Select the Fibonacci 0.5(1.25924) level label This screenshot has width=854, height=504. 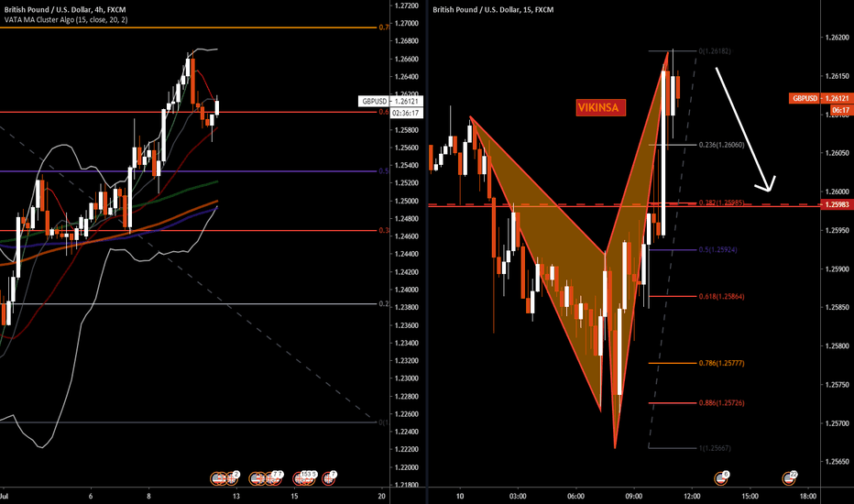[x=717, y=250]
